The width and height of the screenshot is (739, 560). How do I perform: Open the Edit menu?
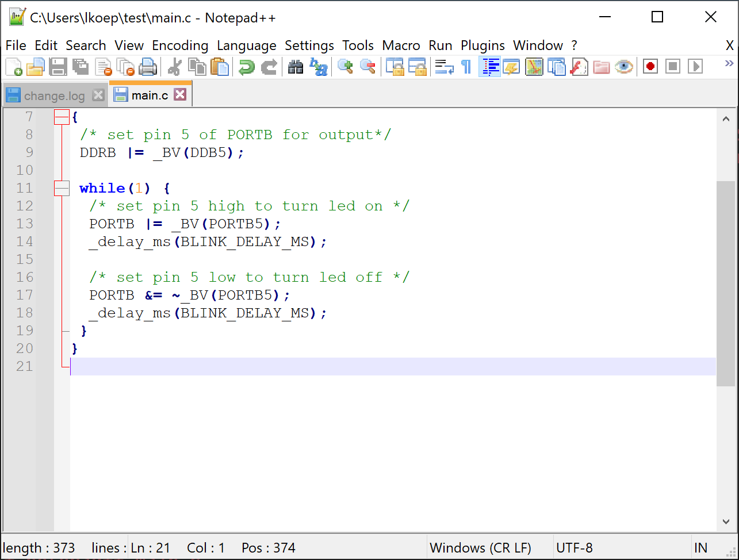[x=46, y=45]
